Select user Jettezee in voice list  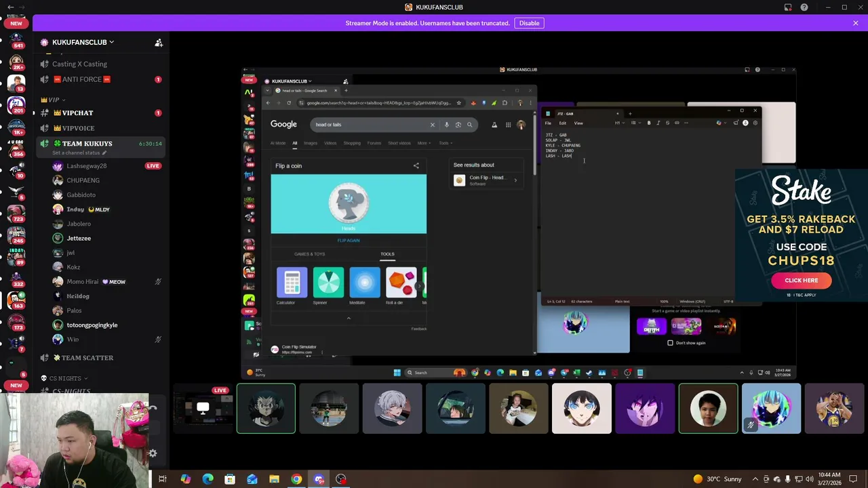click(x=107, y=239)
